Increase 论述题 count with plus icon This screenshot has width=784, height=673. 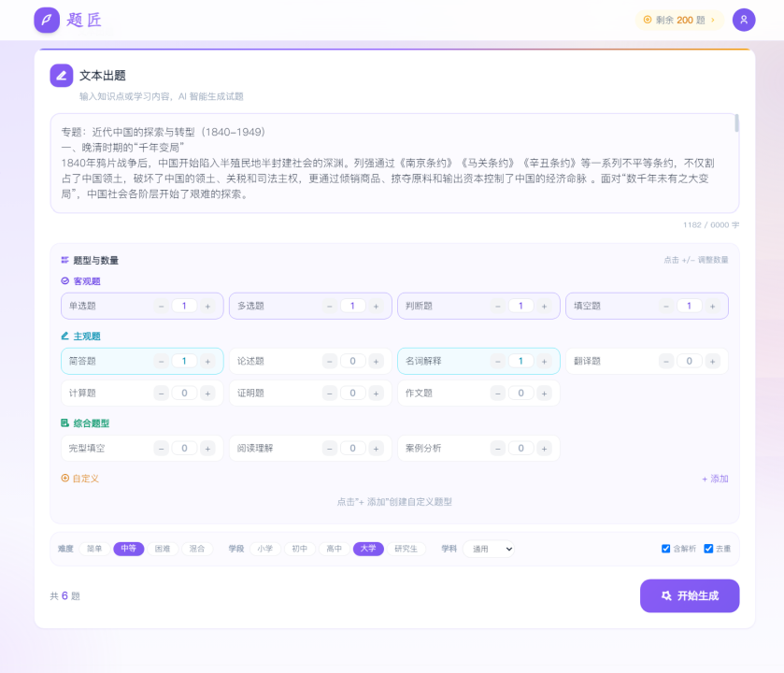click(x=376, y=362)
